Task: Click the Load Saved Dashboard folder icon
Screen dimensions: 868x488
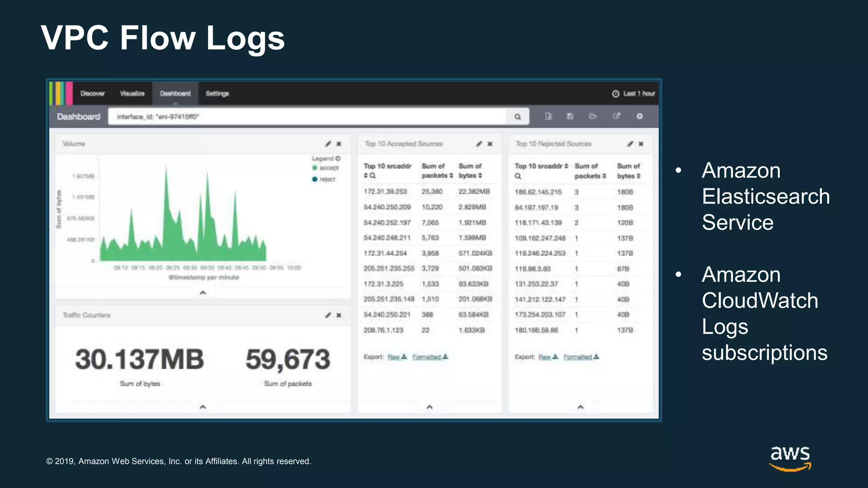Action: tap(593, 116)
